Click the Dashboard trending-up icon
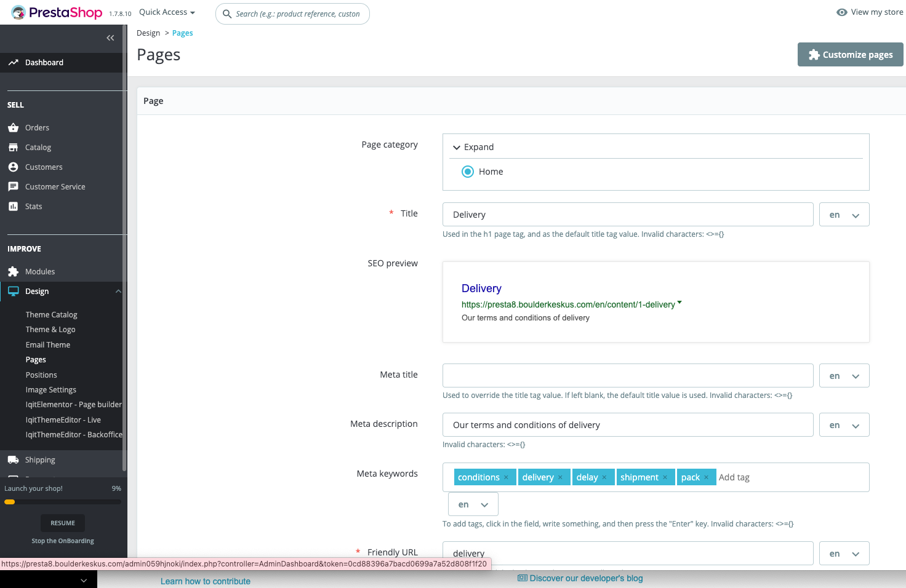 [x=13, y=62]
